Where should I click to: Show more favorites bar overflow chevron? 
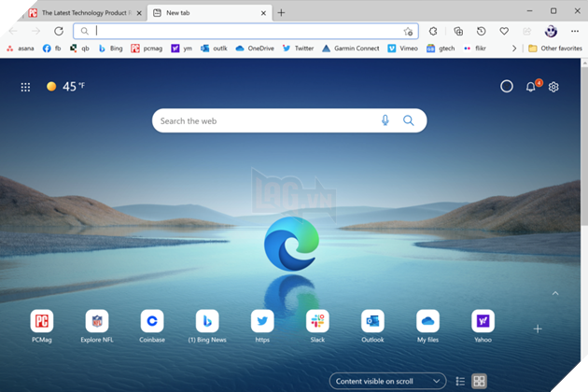(x=514, y=49)
